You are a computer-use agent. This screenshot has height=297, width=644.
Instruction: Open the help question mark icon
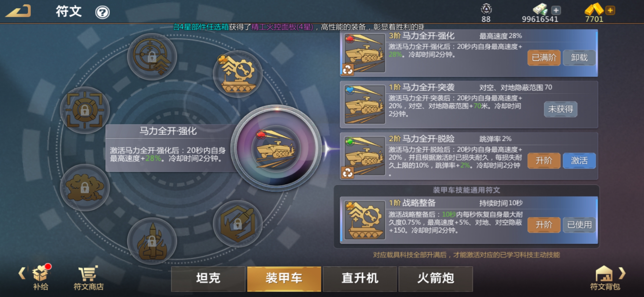click(102, 12)
